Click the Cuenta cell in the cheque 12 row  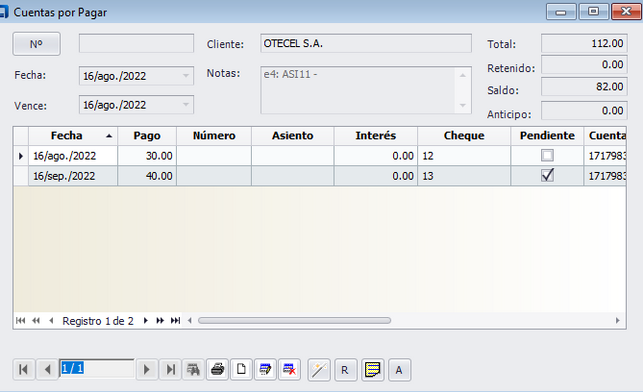coord(605,156)
